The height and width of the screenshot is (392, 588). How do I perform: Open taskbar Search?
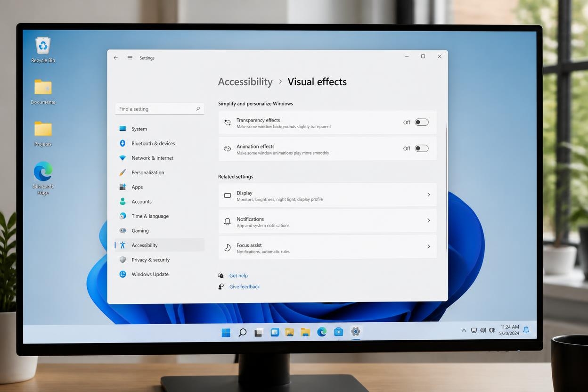(x=242, y=333)
